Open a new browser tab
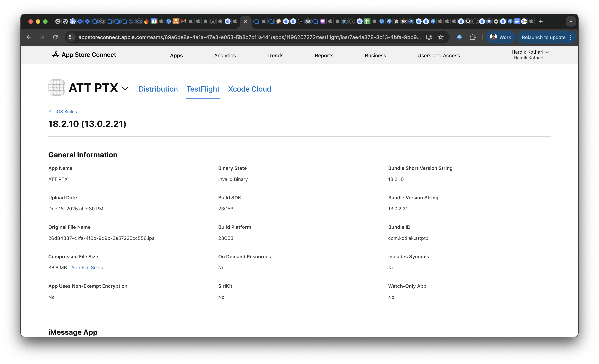599x364 pixels. 541,21
